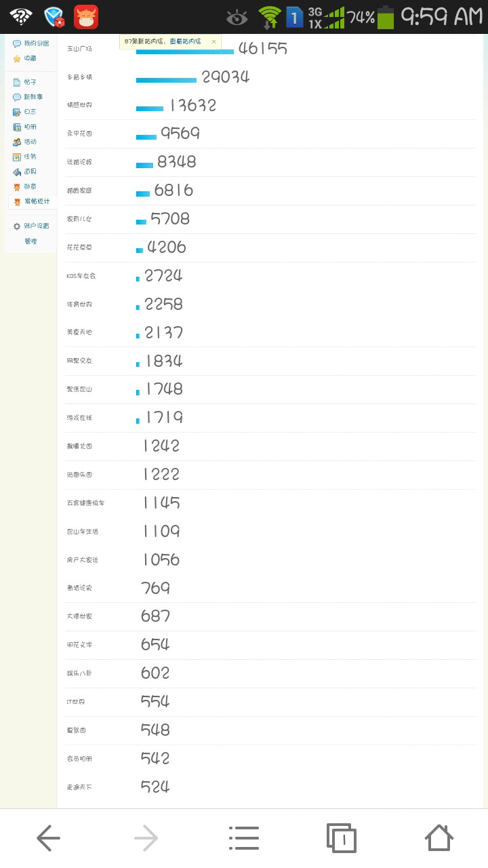The image size is (488, 868).
Task: Tap browser back arrow
Action: tap(48, 838)
